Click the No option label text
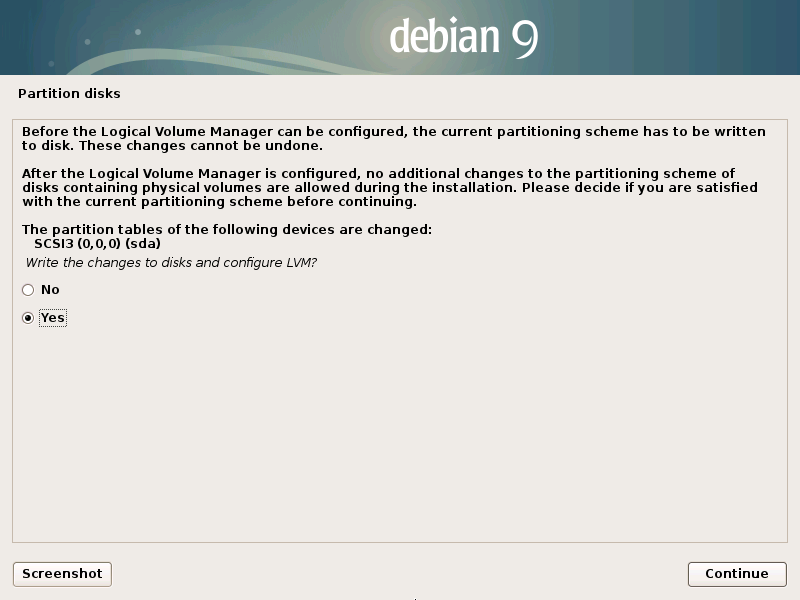Screen dimensions: 800x600 click(50, 290)
